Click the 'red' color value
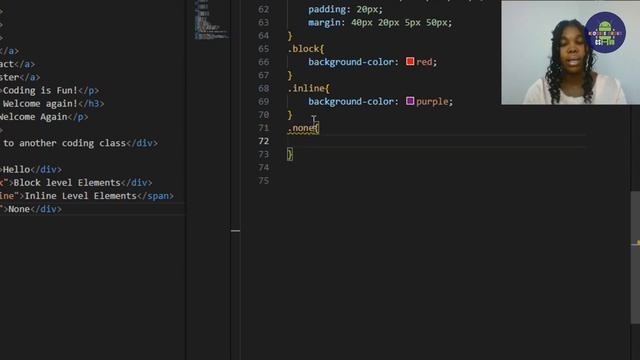Screen dimensions: 640x360 (x=424, y=62)
